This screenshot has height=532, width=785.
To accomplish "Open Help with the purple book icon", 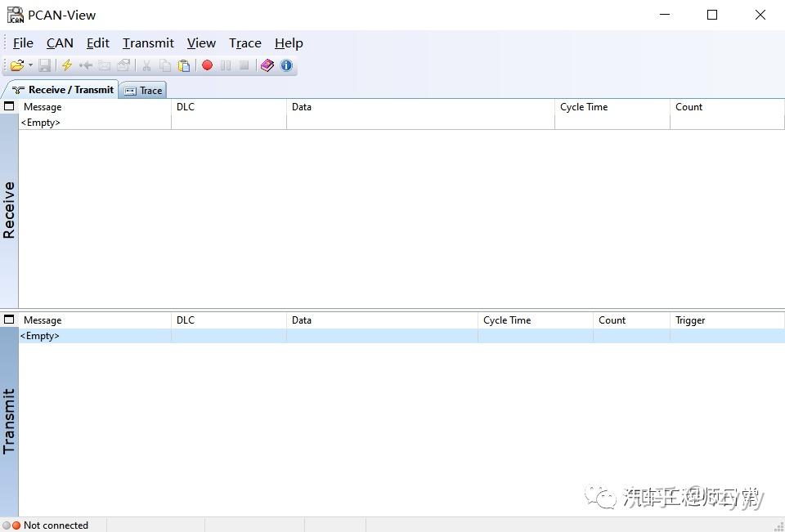I will tap(267, 65).
